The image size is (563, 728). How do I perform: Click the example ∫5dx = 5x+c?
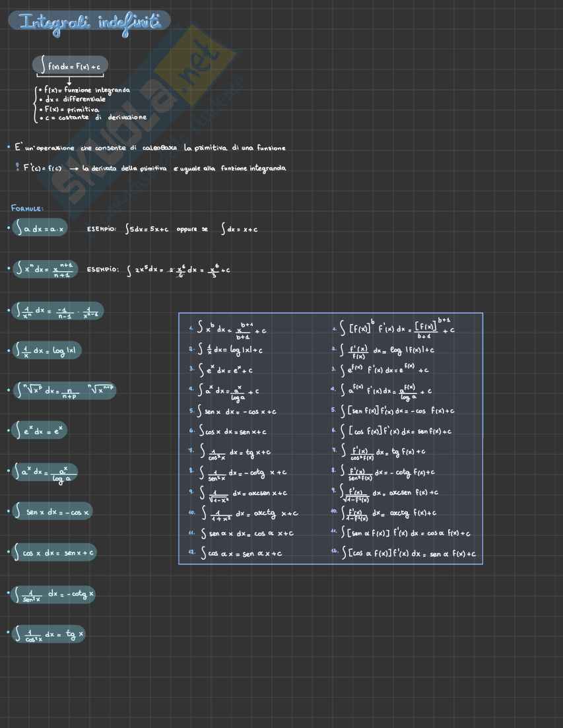coord(147,230)
